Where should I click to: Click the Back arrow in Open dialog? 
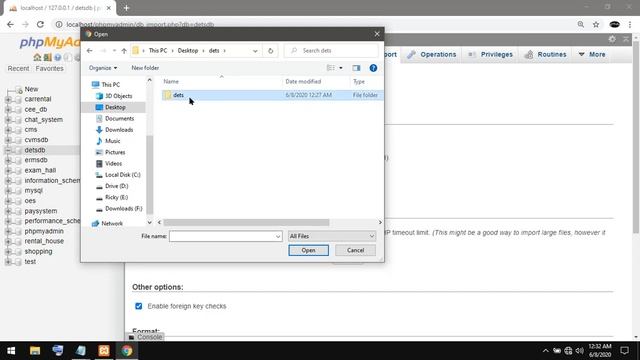click(x=90, y=51)
